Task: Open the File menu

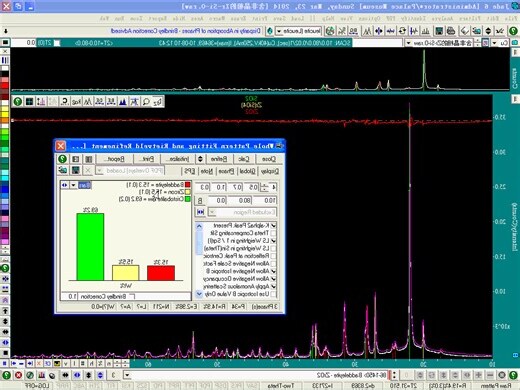Action: tap(510, 19)
